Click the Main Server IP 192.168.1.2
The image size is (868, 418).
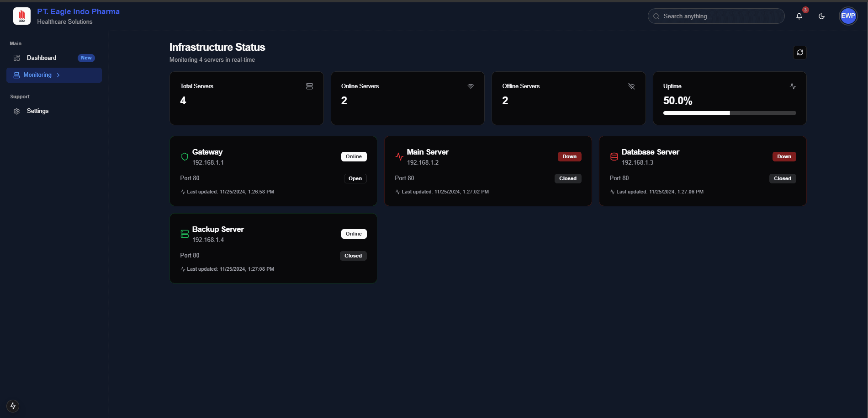tap(423, 163)
